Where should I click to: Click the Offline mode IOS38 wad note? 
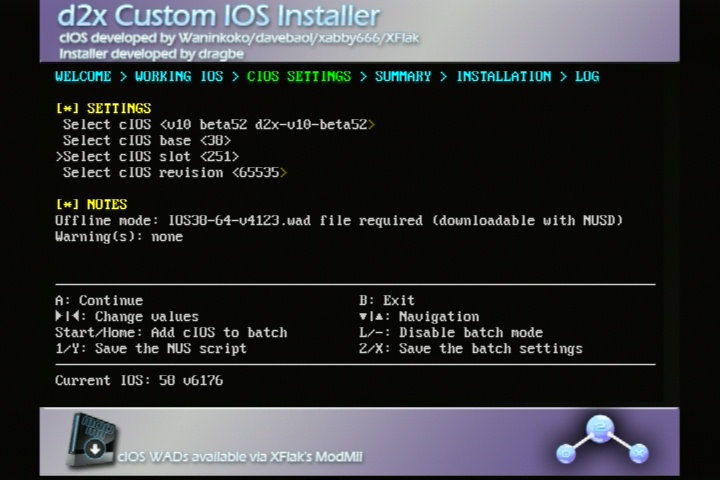(339, 220)
